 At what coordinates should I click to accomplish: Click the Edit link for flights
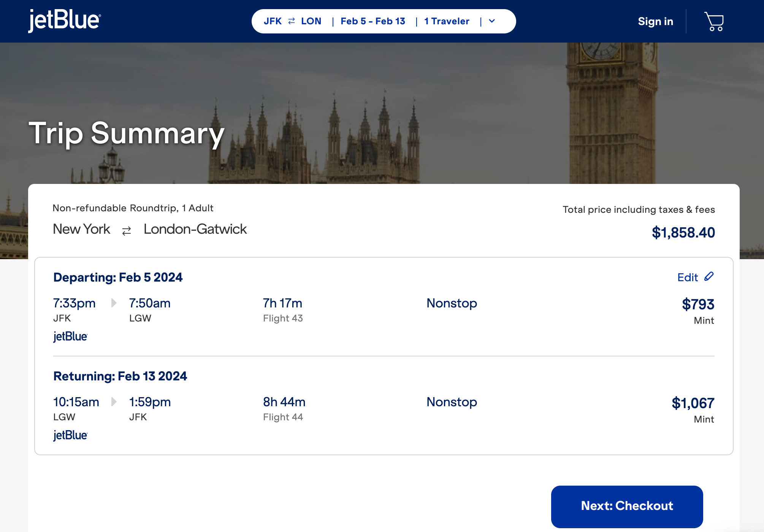687,277
